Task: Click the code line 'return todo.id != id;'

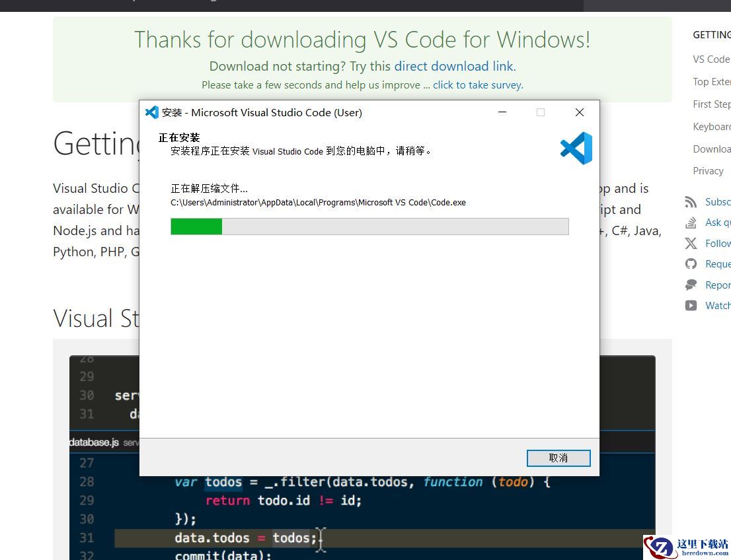Action: click(x=284, y=501)
